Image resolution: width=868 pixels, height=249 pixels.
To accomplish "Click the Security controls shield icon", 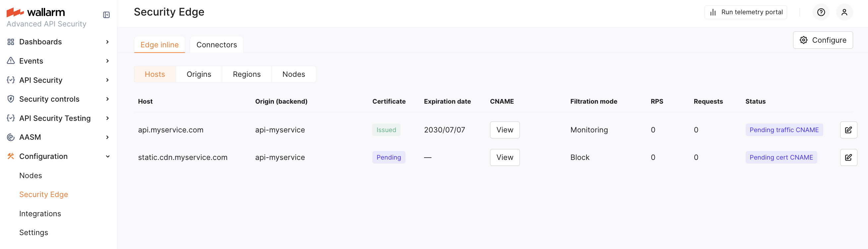I will 11,99.
